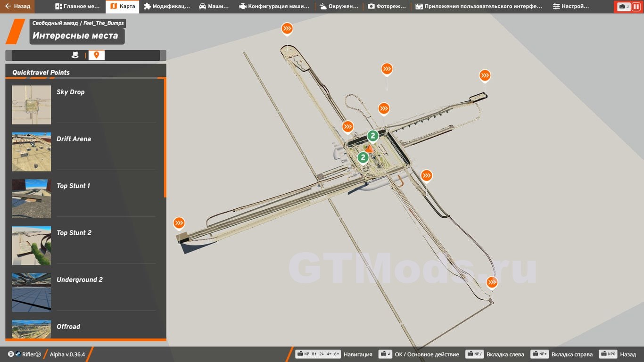The width and height of the screenshot is (644, 362).
Task: Click the quicktravel marker at far upper-right track end
Action: pyautogui.click(x=485, y=75)
